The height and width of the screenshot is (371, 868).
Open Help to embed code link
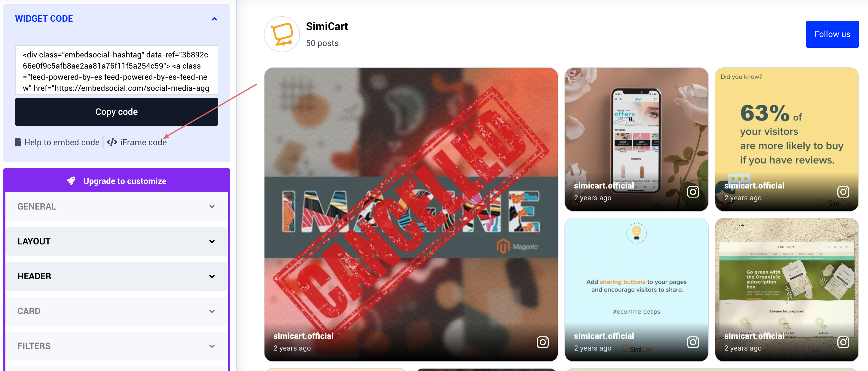point(62,142)
